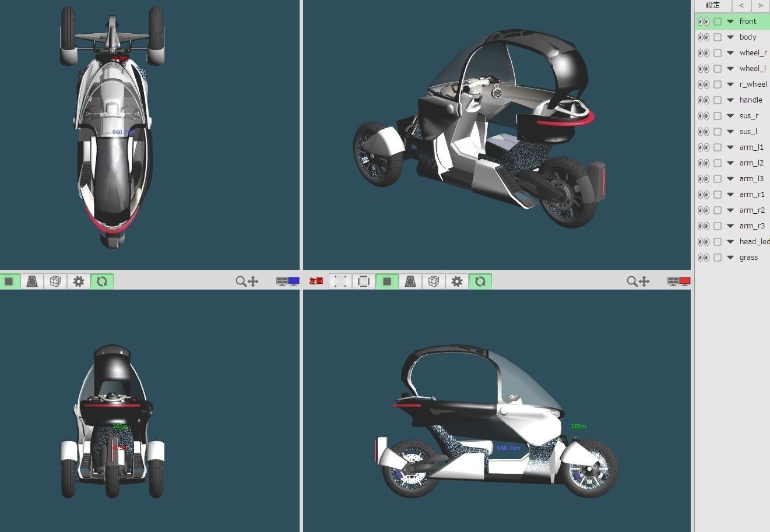
Task: Toggle the eye icon for the grass object
Action: click(x=702, y=257)
